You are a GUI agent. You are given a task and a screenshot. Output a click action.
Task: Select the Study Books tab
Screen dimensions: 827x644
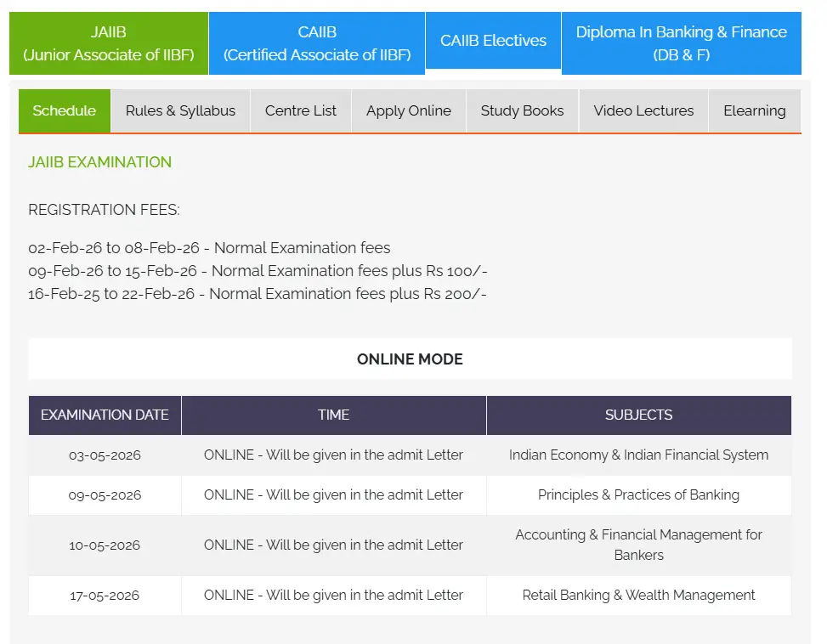tap(522, 111)
